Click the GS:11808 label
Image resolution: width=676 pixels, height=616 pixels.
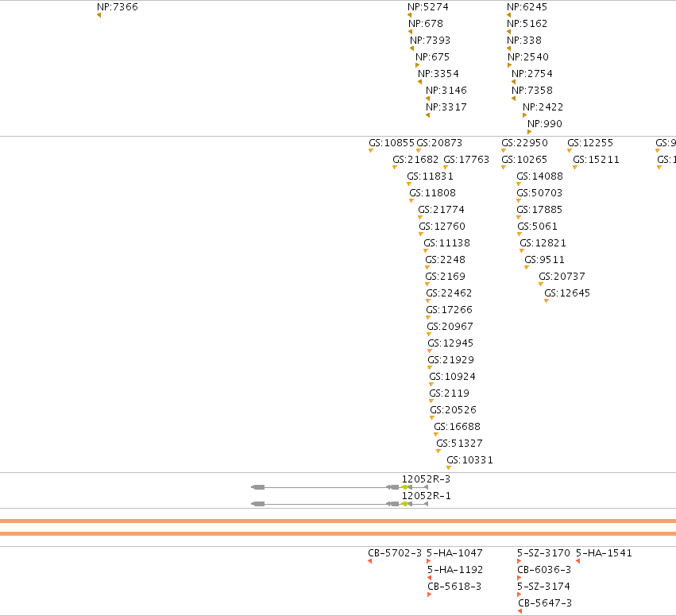(432, 193)
